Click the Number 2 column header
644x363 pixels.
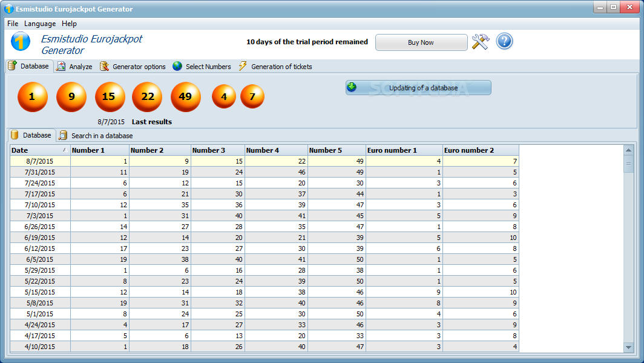[x=160, y=150]
